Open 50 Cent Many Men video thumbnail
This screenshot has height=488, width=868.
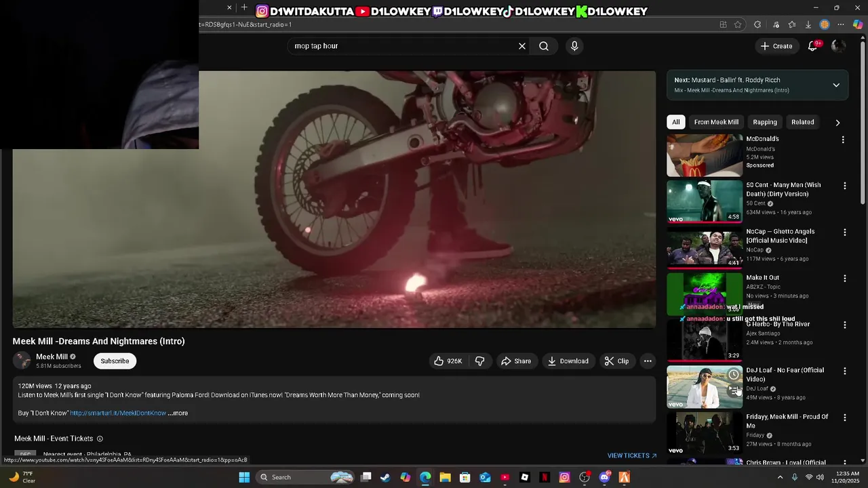[705, 201]
